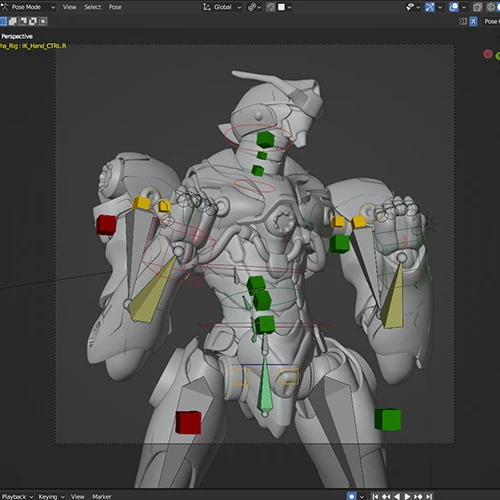
Task: Open the Pose menu in the header
Action: click(x=115, y=7)
